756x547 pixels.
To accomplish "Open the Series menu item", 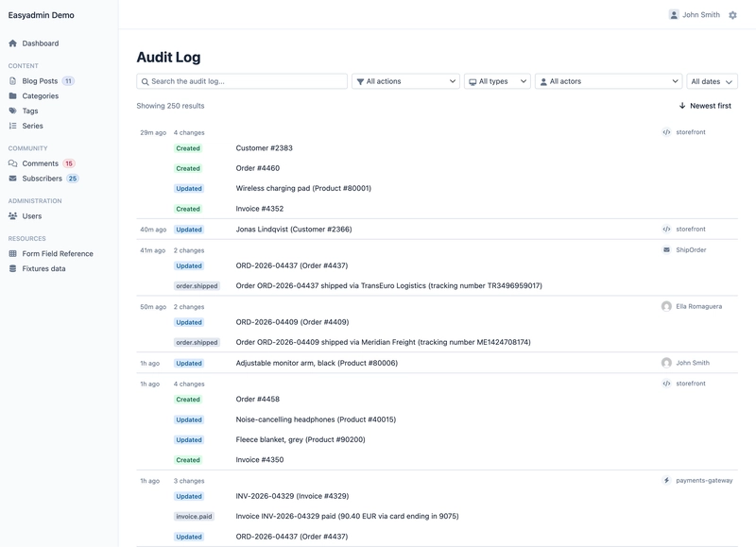I will coord(32,126).
